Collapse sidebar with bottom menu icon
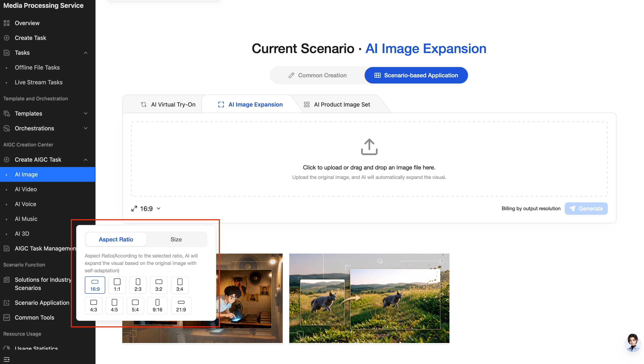This screenshot has width=644, height=364. coord(7,359)
